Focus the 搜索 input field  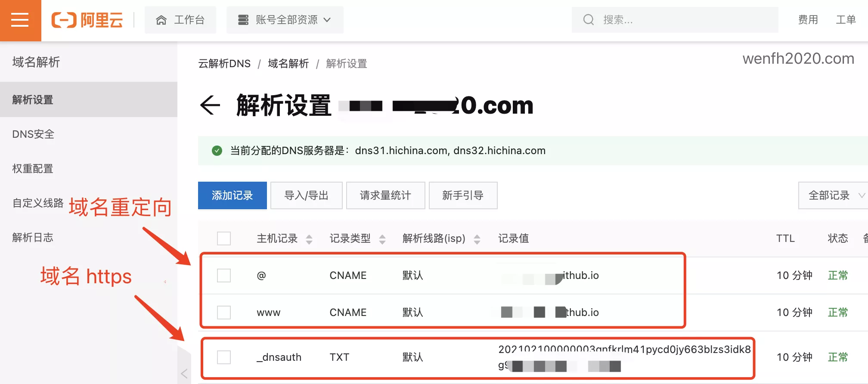click(675, 20)
